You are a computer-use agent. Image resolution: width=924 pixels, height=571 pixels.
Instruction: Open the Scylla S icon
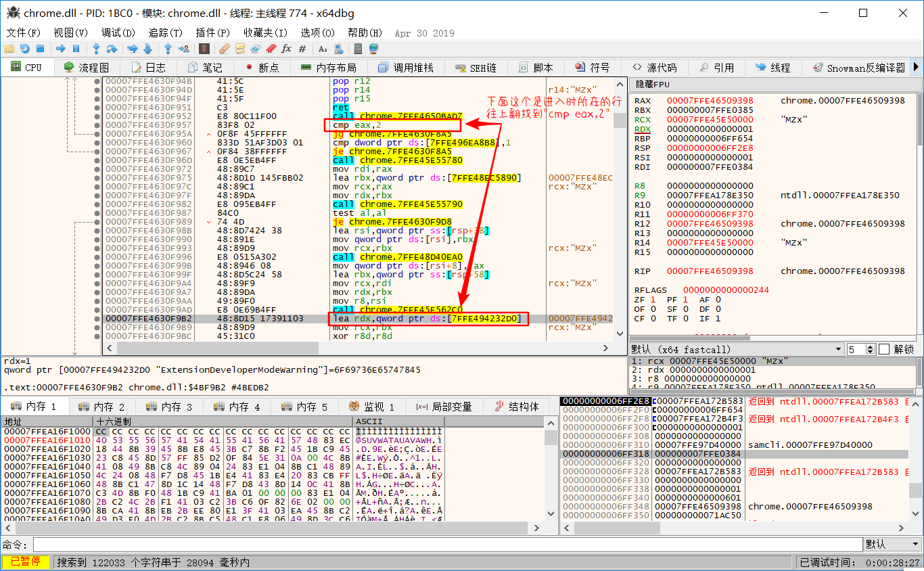click(x=204, y=49)
